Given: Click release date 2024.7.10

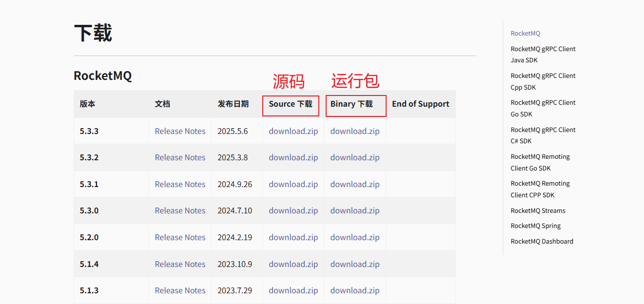Looking at the screenshot, I should point(235,210).
